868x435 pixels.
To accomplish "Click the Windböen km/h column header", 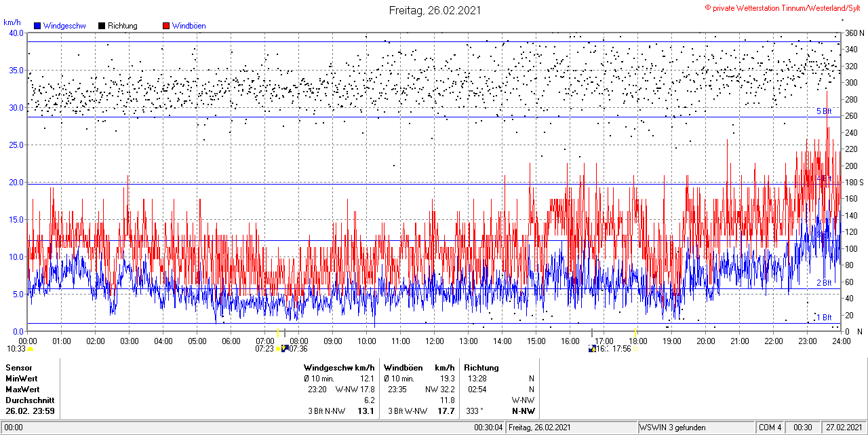I will 419,368.
